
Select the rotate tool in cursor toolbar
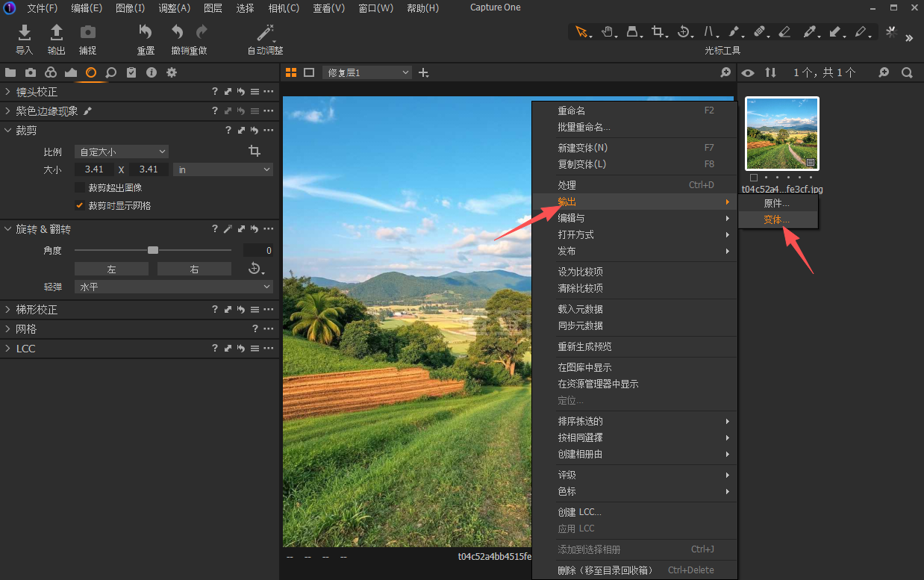pyautogui.click(x=683, y=32)
